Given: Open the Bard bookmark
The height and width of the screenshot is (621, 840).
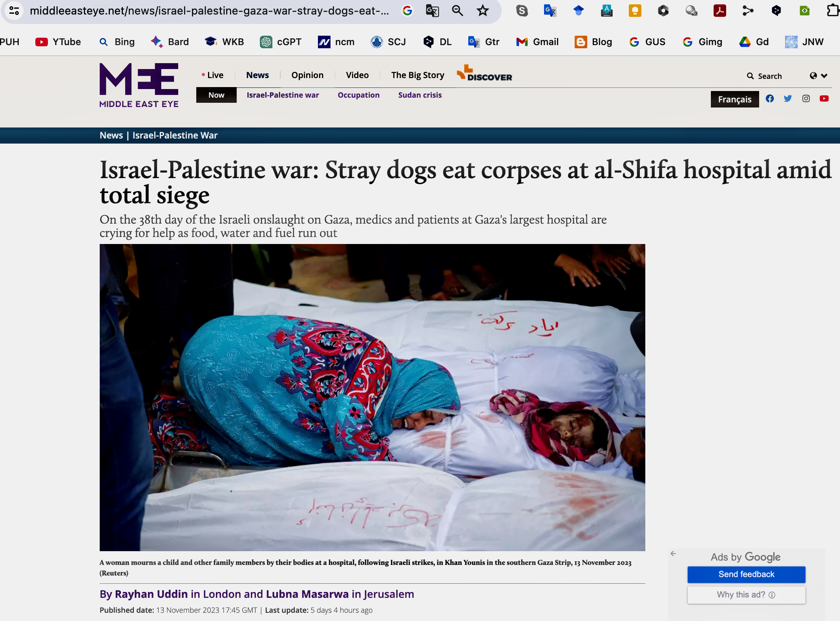Looking at the screenshot, I should coord(170,42).
